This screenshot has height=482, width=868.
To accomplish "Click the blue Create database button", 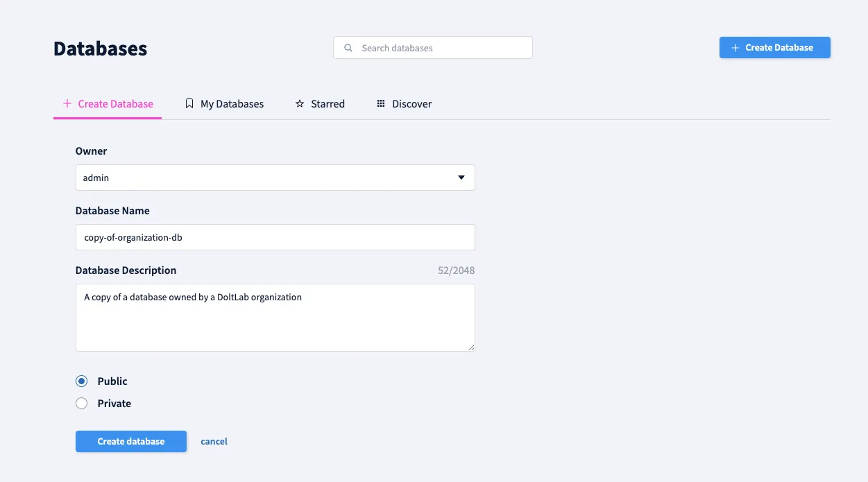I will [x=130, y=441].
